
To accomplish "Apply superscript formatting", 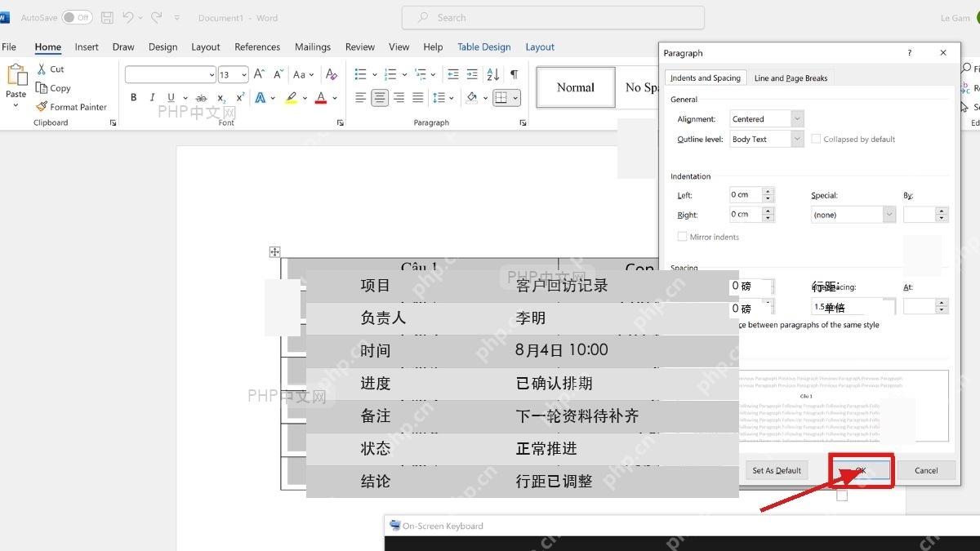I will pos(239,98).
